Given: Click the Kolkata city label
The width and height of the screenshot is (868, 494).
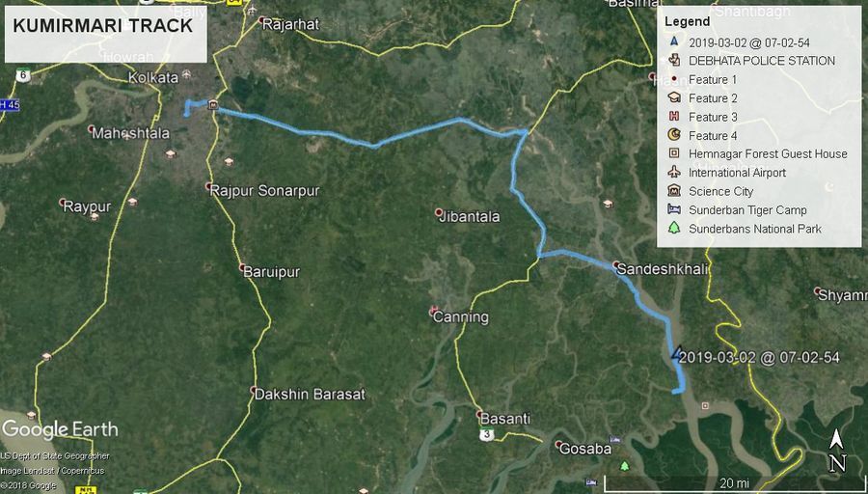Looking at the screenshot, I should (x=153, y=77).
